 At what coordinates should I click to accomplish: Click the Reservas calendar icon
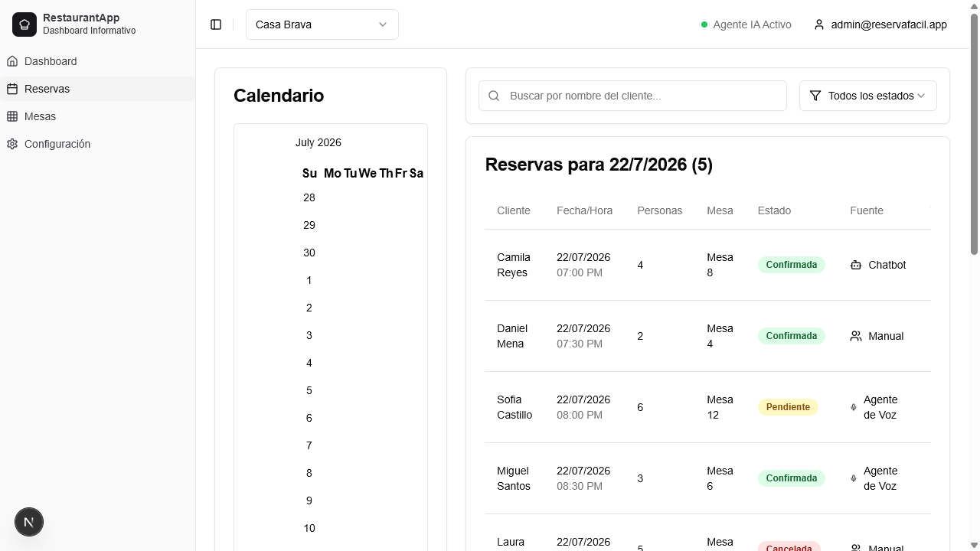tap(12, 89)
